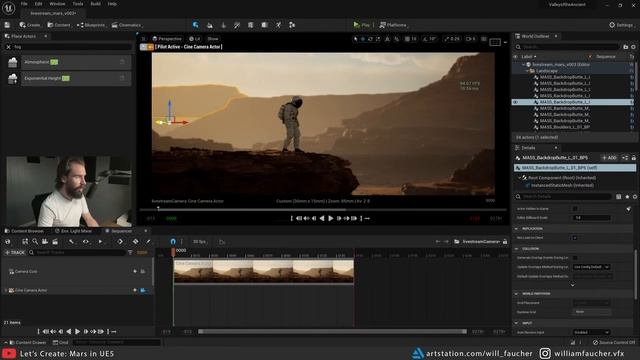Activate the Landscape mode icon in toolbar
This screenshot has height=360, width=640.
(210, 25)
